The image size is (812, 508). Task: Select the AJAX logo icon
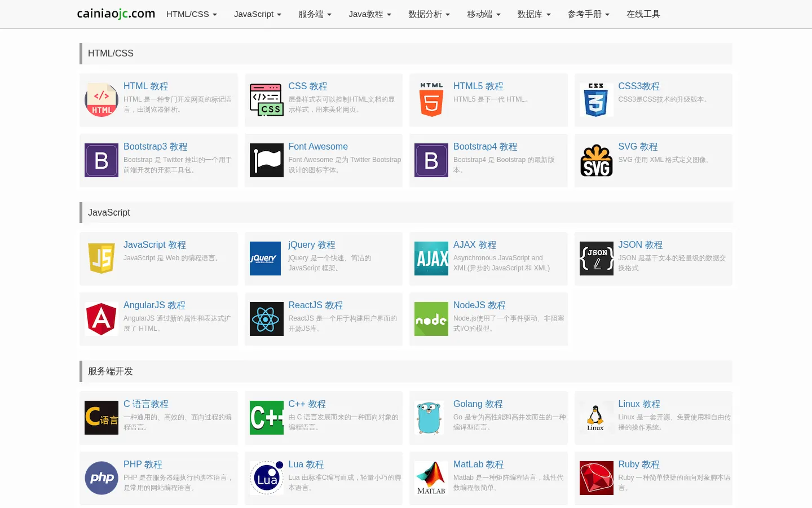tap(431, 259)
